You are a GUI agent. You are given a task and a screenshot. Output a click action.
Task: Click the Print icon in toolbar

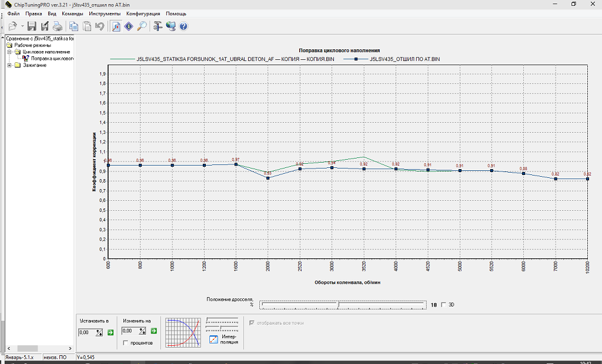tap(58, 26)
